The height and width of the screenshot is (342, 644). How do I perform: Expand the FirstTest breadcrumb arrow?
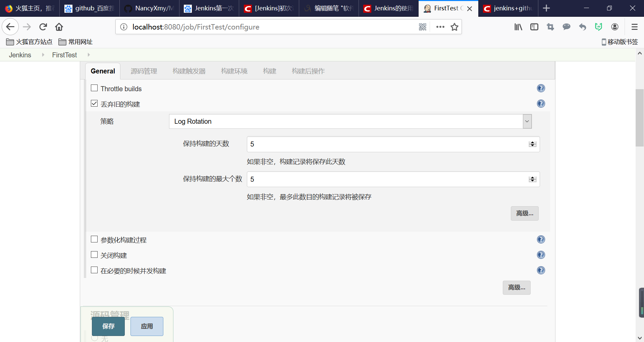89,55
